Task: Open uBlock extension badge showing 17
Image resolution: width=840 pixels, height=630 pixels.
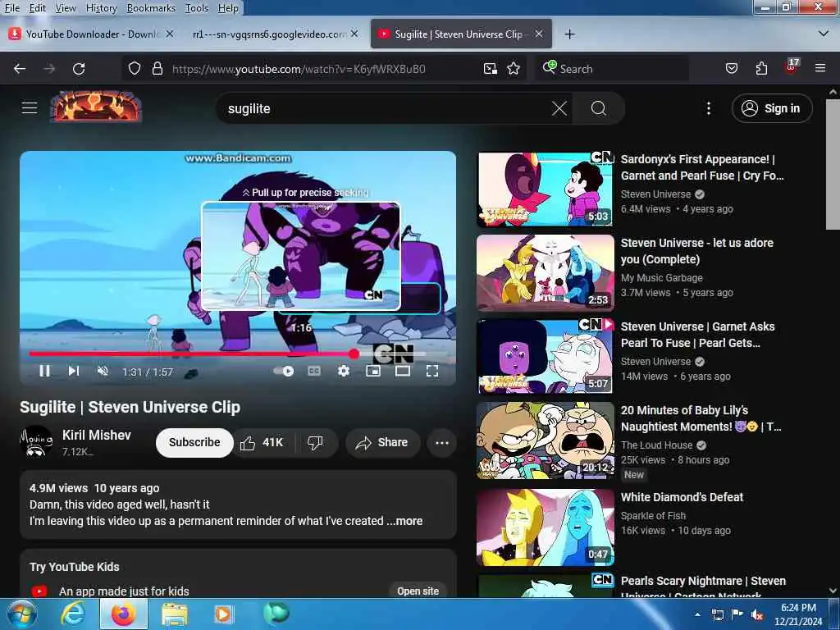Action: pyautogui.click(x=792, y=67)
